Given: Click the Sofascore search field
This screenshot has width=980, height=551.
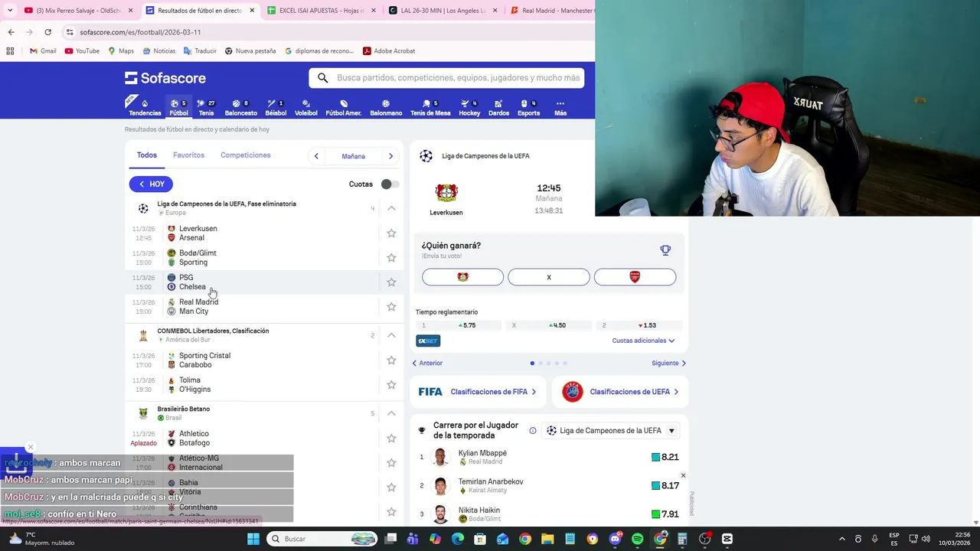Looking at the screenshot, I should tap(446, 78).
